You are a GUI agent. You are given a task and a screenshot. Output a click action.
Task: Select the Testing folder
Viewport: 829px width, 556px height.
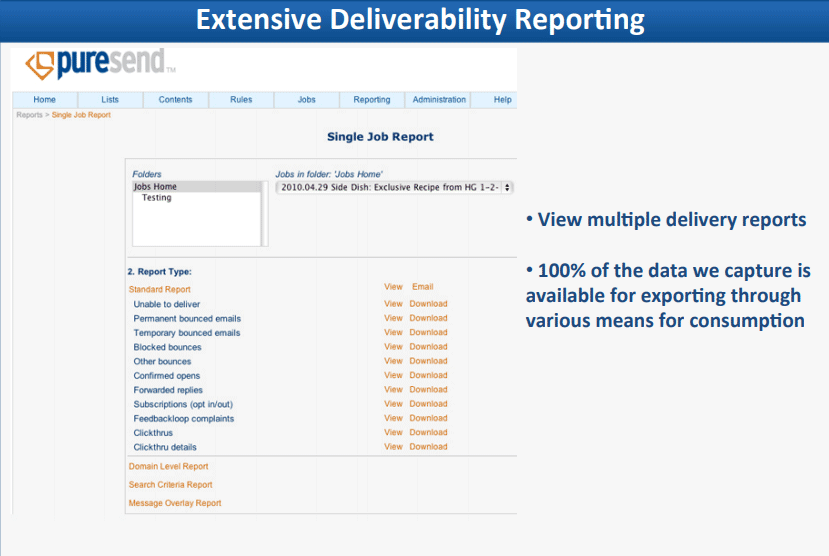tap(157, 198)
